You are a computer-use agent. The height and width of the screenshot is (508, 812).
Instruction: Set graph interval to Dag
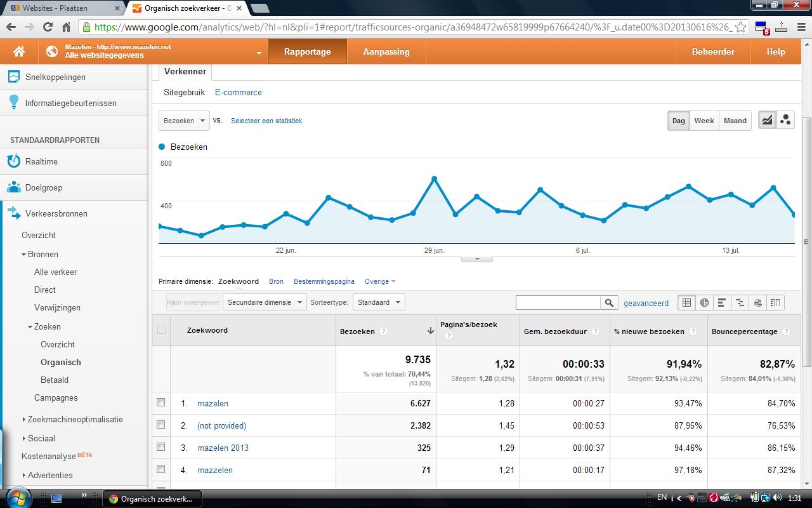(679, 121)
